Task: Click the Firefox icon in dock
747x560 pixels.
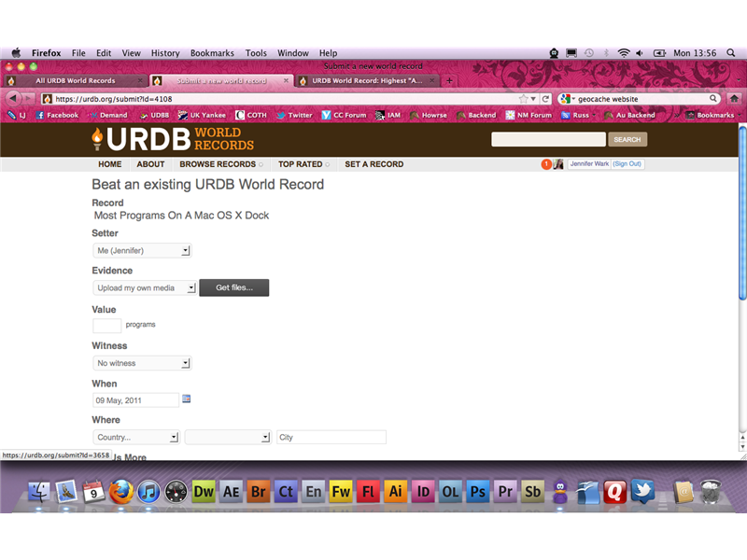Action: click(x=121, y=492)
